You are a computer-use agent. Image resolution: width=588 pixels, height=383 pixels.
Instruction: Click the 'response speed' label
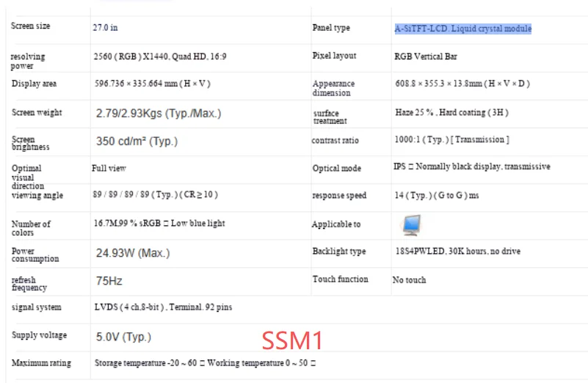click(339, 196)
